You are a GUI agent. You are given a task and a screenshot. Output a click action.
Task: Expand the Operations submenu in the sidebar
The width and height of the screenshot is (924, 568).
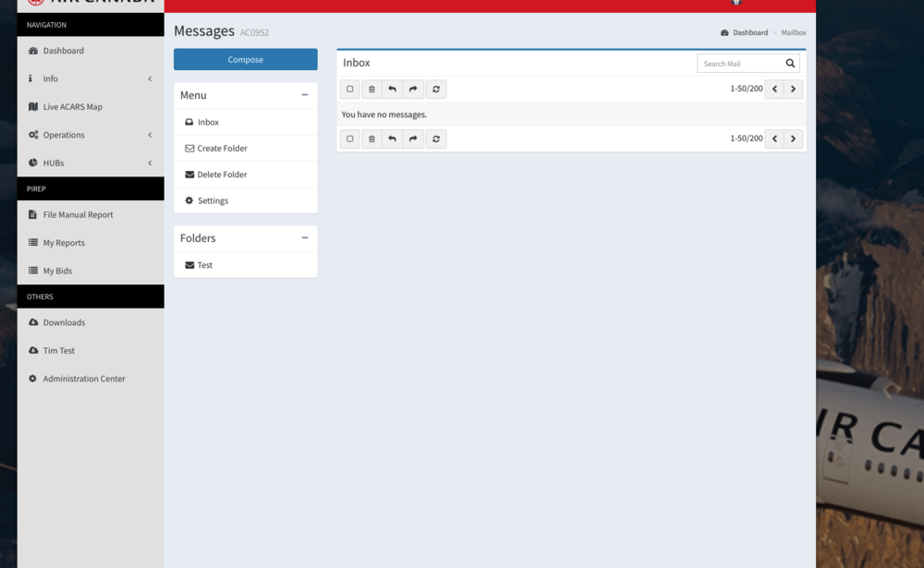click(x=91, y=135)
